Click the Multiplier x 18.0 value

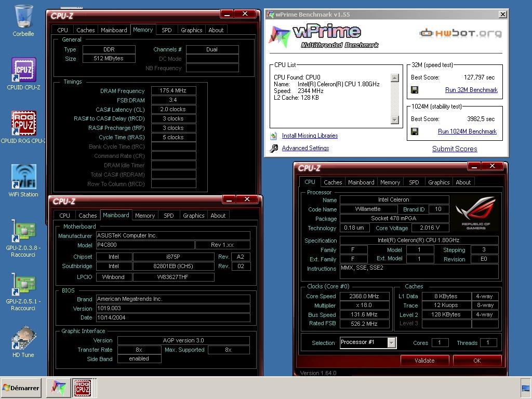364,305
